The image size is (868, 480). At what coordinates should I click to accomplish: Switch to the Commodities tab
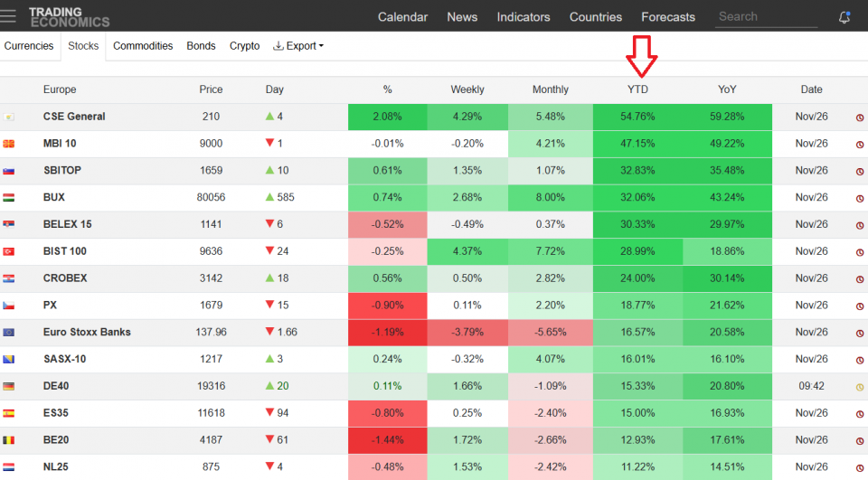[x=143, y=46]
